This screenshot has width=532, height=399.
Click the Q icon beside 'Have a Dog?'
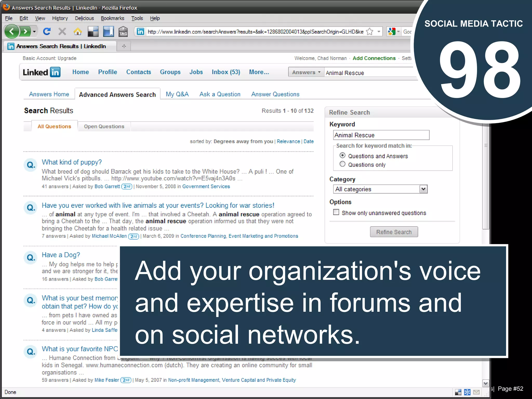click(x=31, y=257)
